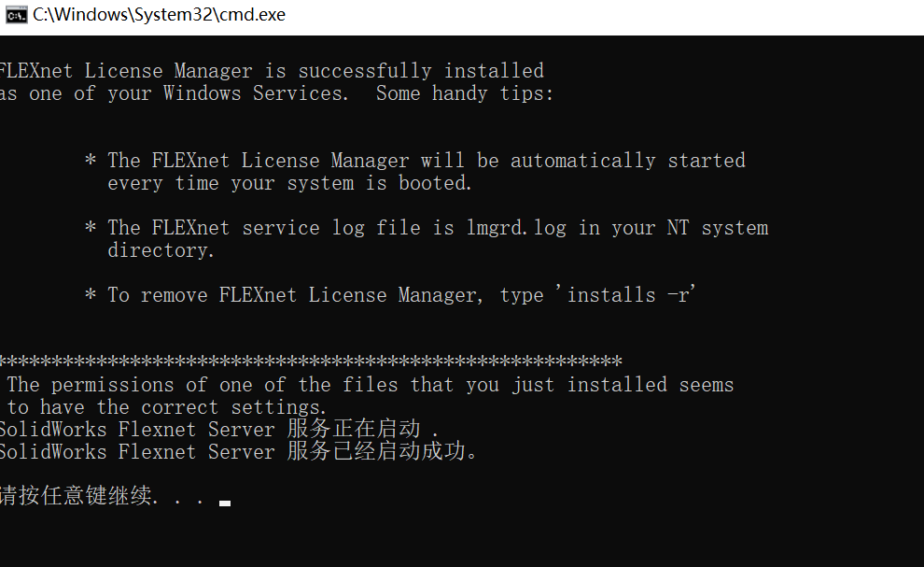924x567 pixels.
Task: Click the blinking cursor after the prompt
Action: click(x=225, y=503)
